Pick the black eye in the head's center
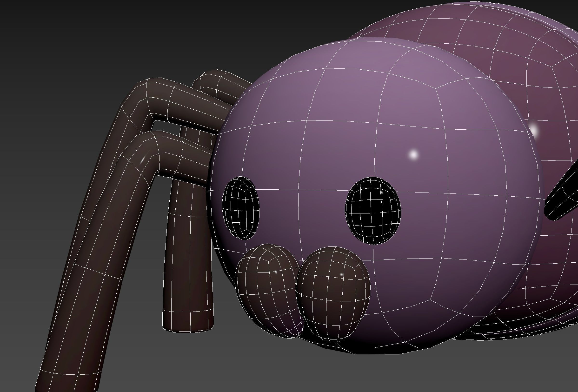 [372, 211]
